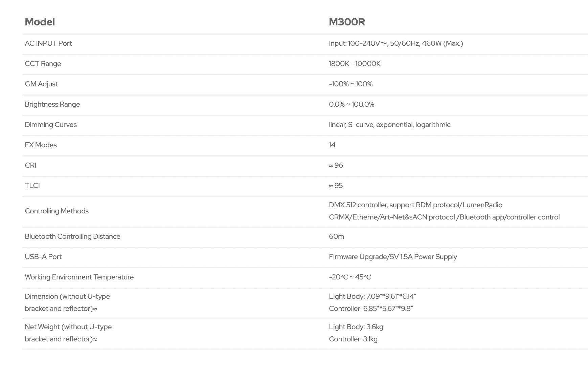588x378 pixels.
Task: Click the CRI ≈ 96 value
Action: click(x=336, y=165)
